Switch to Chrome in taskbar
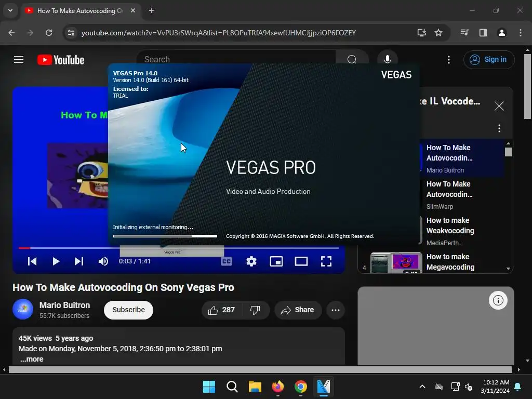The width and height of the screenshot is (532, 399). [301, 387]
